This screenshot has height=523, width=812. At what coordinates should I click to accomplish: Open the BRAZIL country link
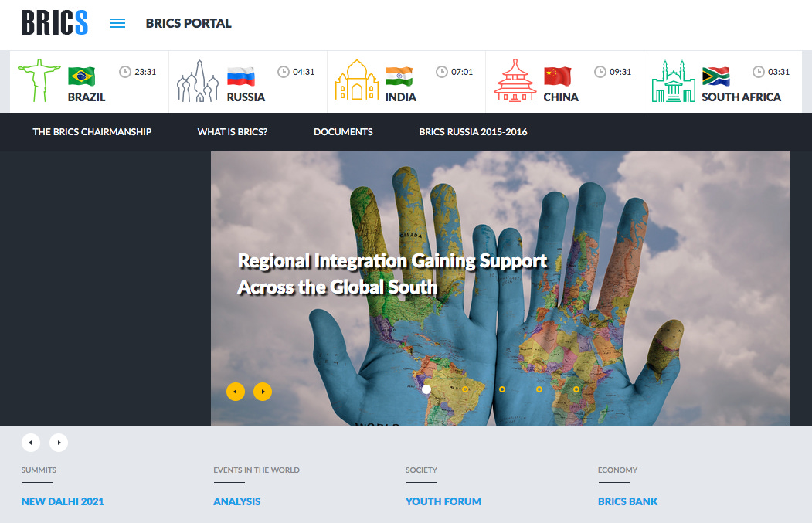coord(87,97)
